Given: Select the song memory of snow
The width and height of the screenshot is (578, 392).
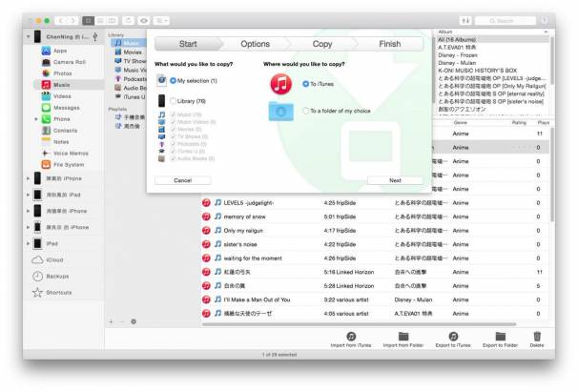Looking at the screenshot, I should 244,217.
